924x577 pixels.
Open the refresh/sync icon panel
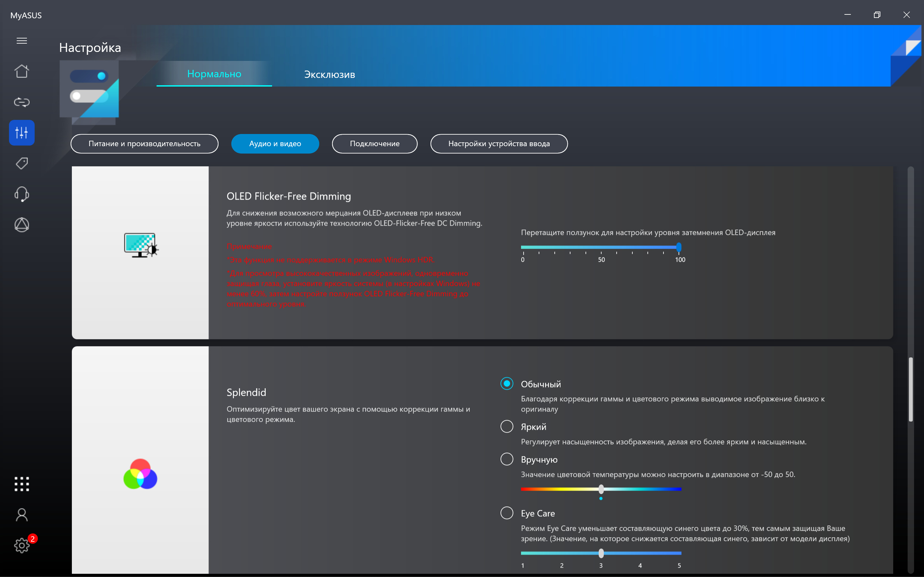click(22, 102)
